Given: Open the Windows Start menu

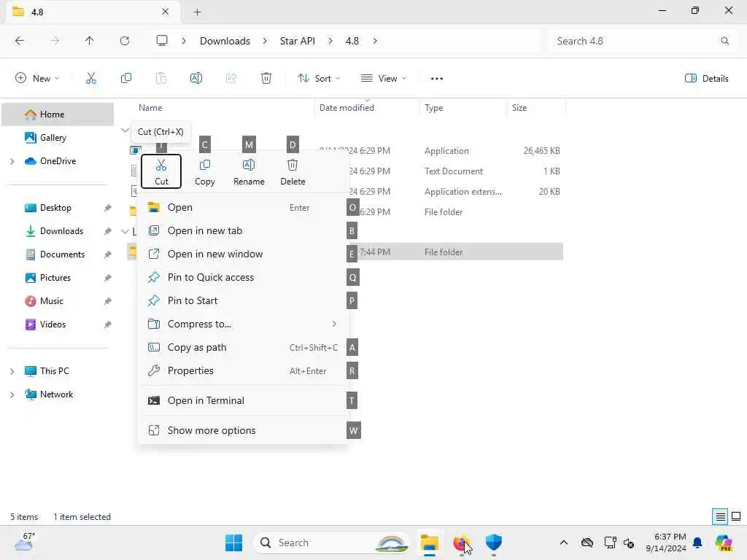Looking at the screenshot, I should coord(233,542).
